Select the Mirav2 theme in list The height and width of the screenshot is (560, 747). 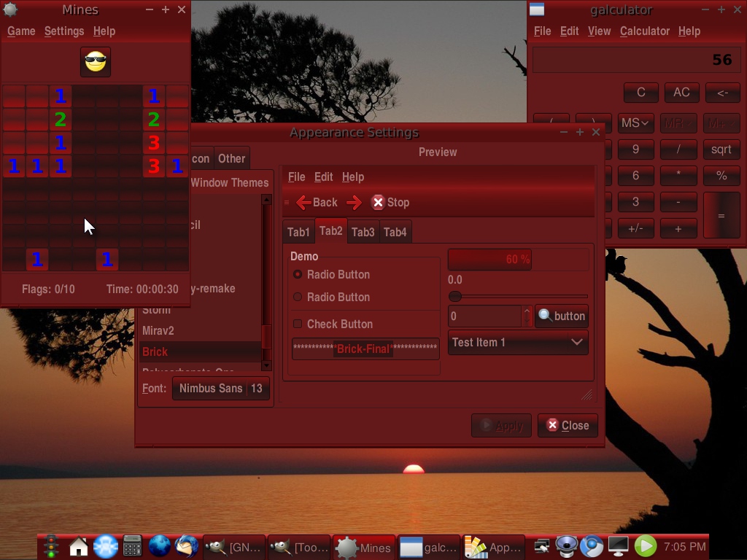(x=200, y=330)
